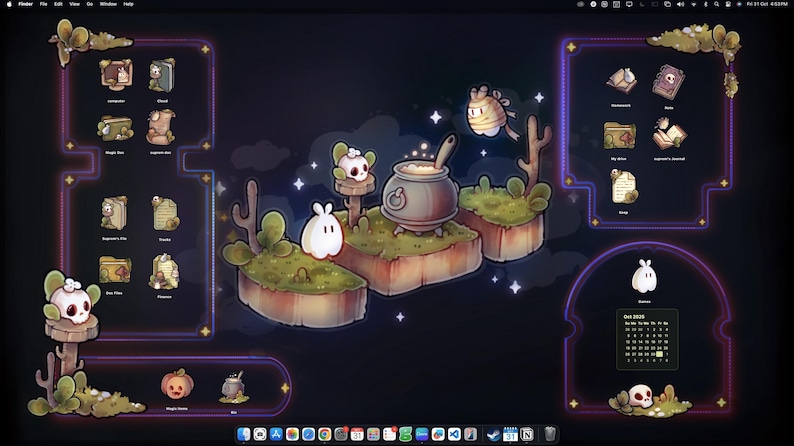This screenshot has width=794, height=446.
Task: Open the Help menu
Action: [x=129, y=4]
